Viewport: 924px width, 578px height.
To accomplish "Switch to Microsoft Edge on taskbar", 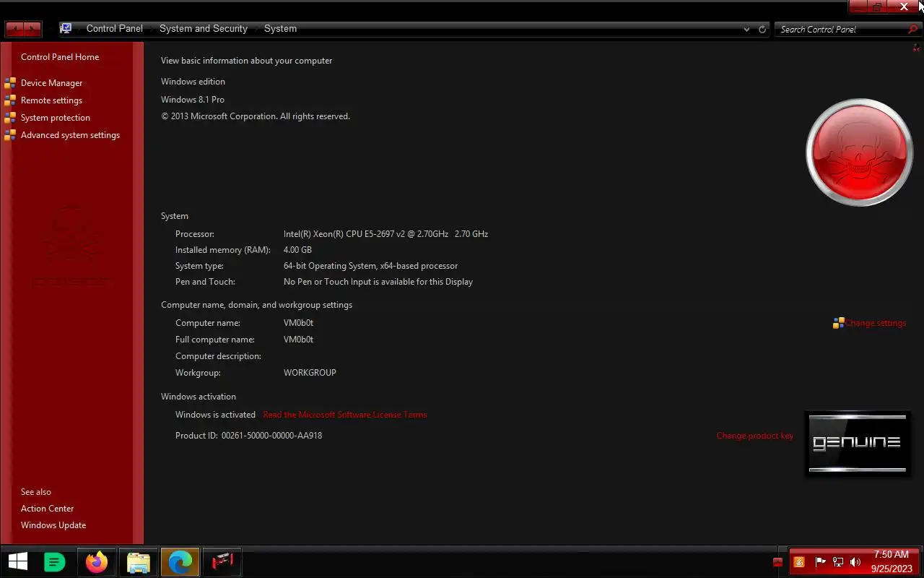I will pos(180,561).
